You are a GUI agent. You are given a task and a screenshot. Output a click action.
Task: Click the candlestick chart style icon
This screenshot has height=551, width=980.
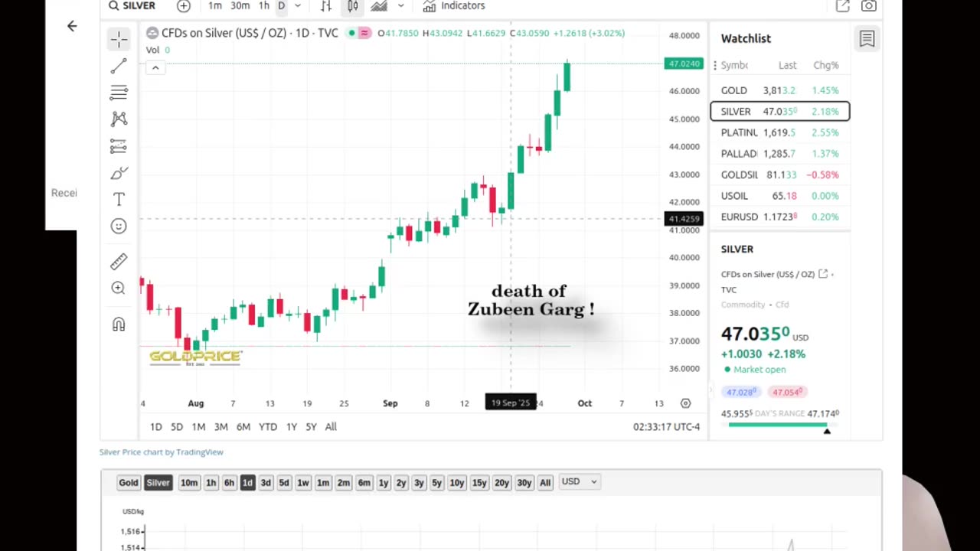(x=353, y=6)
